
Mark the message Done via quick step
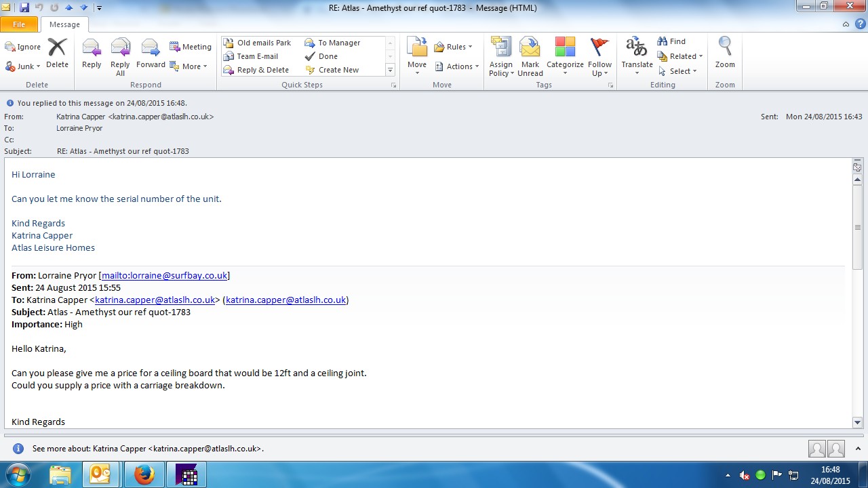(321, 56)
